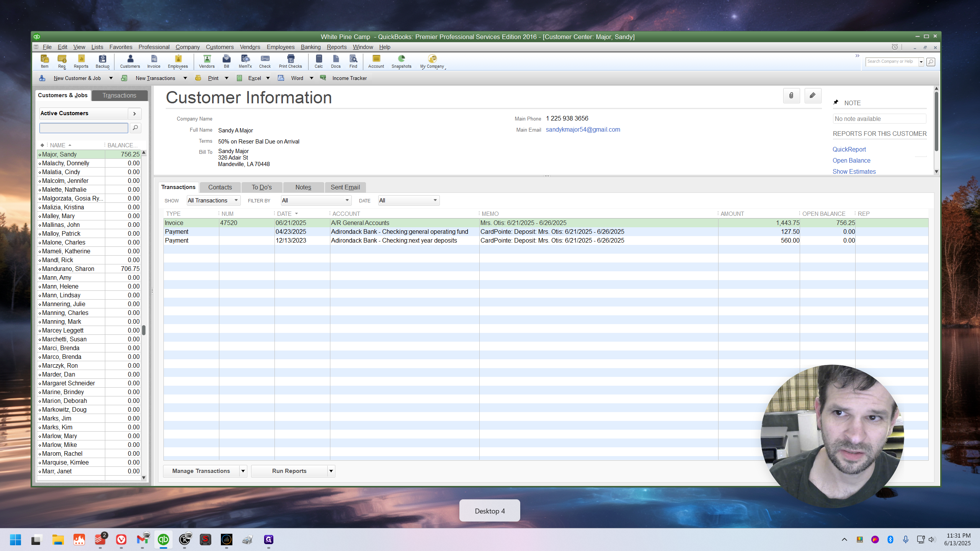Open the Search Company or Help dropdown arrow

click(x=921, y=62)
